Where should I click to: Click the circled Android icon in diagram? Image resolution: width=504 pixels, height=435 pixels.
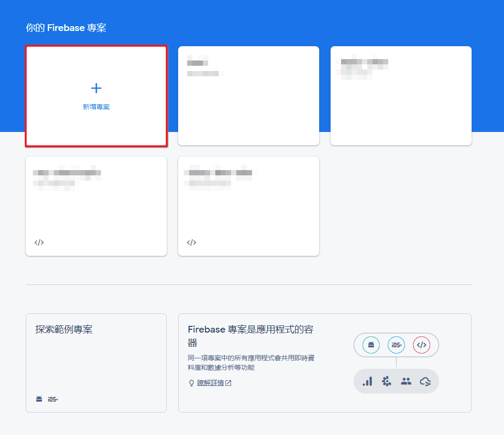click(x=371, y=345)
